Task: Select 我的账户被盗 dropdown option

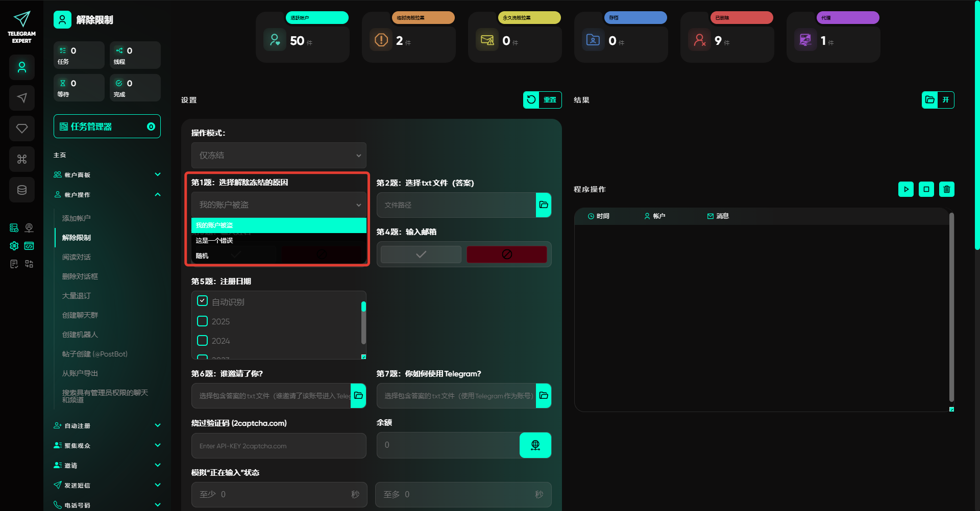Action: (279, 225)
